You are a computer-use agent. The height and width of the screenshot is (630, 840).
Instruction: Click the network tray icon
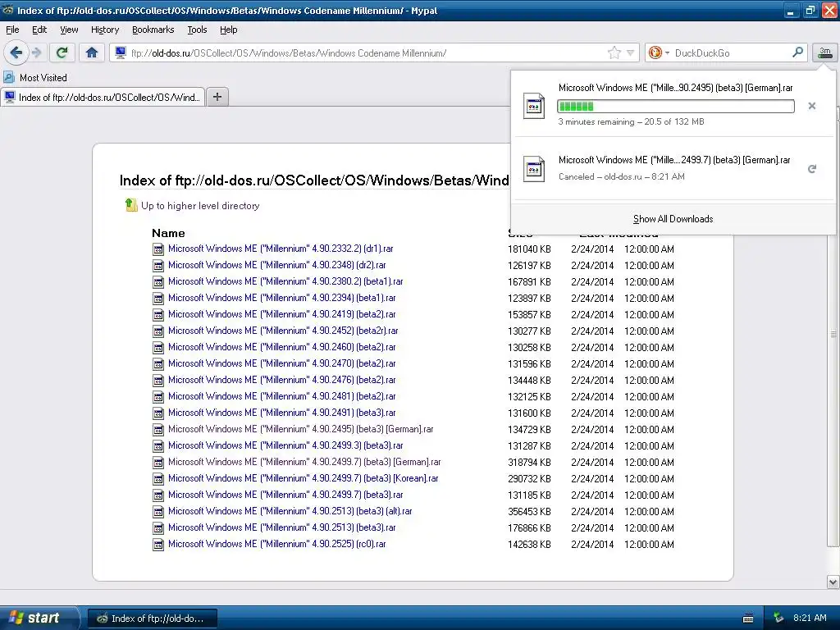click(x=778, y=618)
